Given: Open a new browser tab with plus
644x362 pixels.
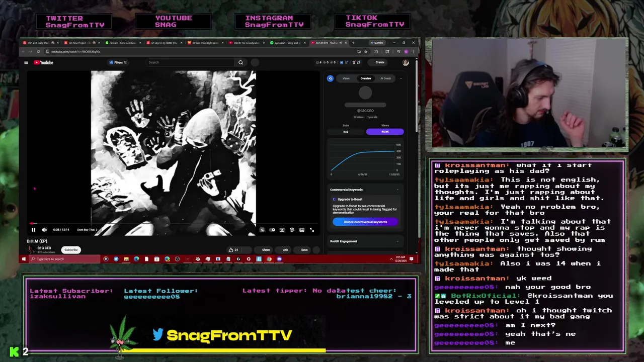Looking at the screenshot, I should click(353, 43).
